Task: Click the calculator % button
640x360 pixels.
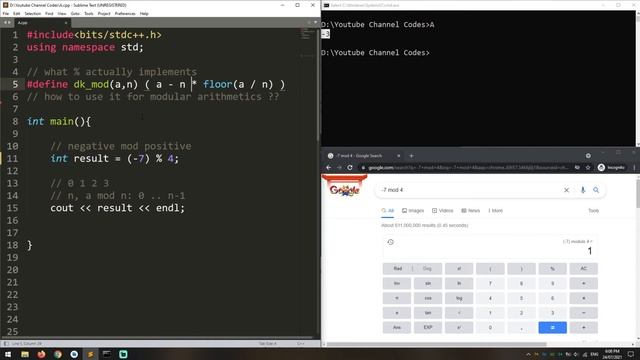Action: pos(553,269)
